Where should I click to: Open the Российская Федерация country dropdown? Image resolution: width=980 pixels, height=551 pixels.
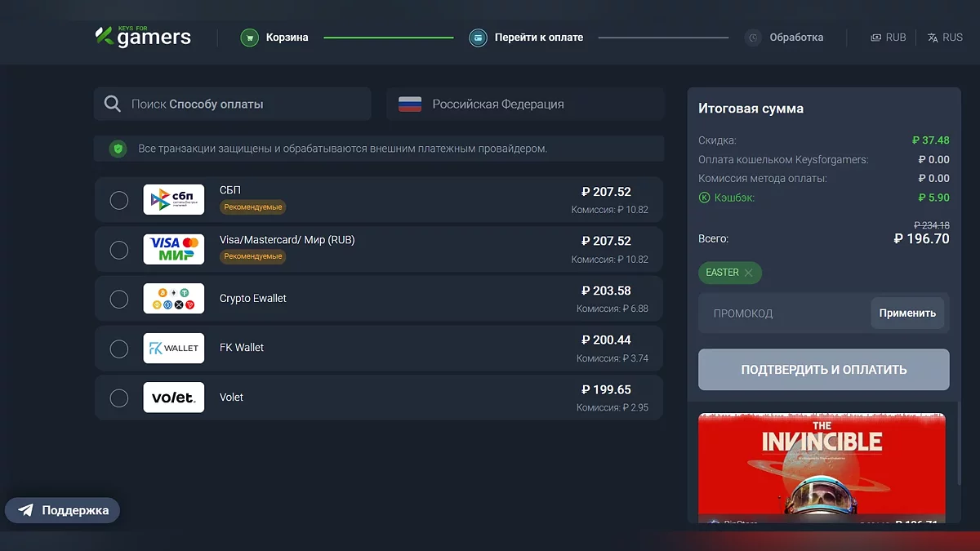(x=525, y=104)
